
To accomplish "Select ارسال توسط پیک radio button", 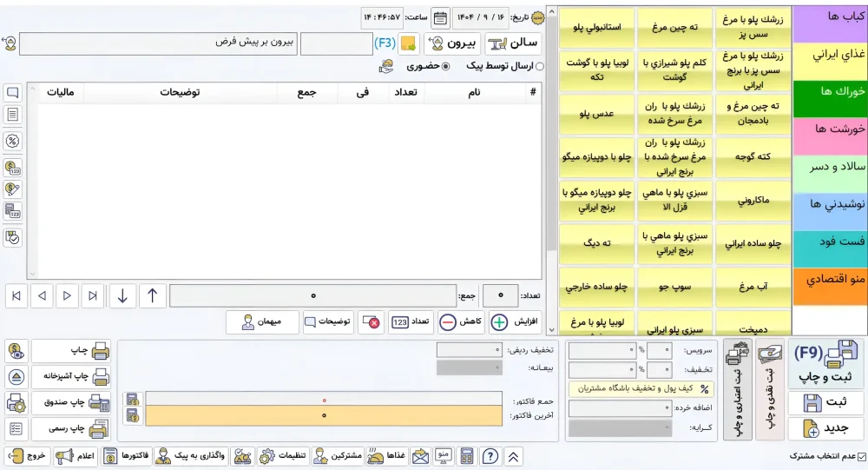I will pyautogui.click(x=540, y=67).
